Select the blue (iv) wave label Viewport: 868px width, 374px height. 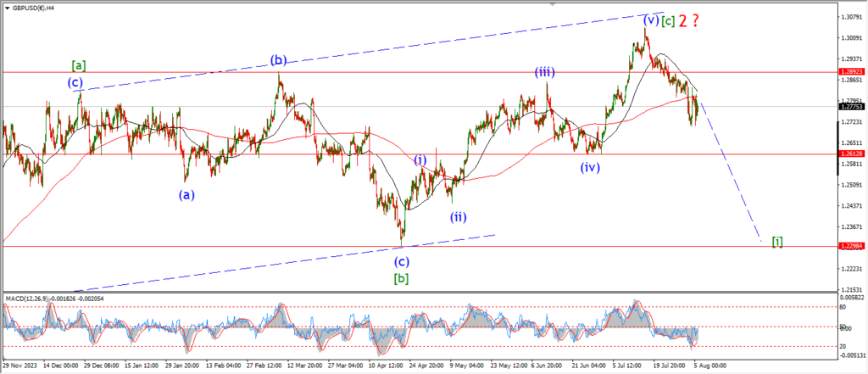pos(591,167)
